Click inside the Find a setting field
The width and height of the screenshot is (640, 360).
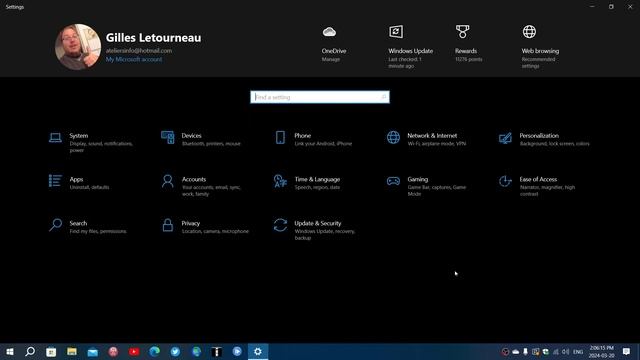tap(320, 97)
